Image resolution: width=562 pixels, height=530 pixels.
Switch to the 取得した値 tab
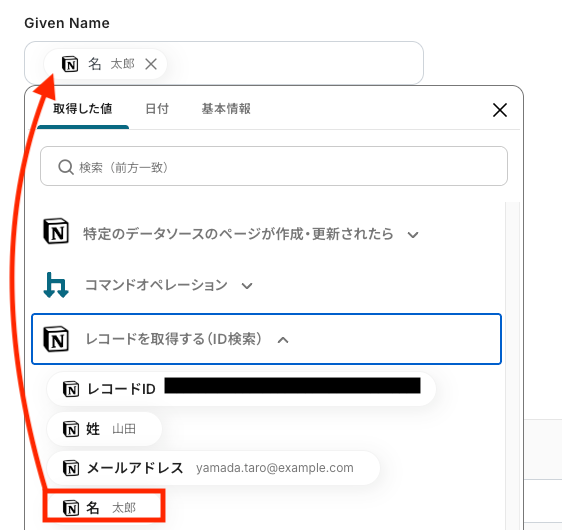coord(83,109)
